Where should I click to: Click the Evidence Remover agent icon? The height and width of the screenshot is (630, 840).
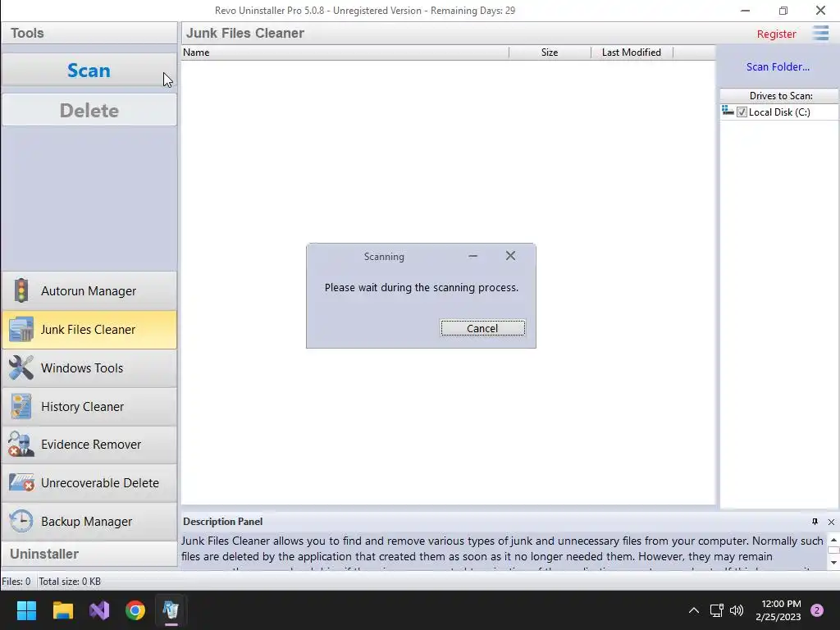pos(21,445)
